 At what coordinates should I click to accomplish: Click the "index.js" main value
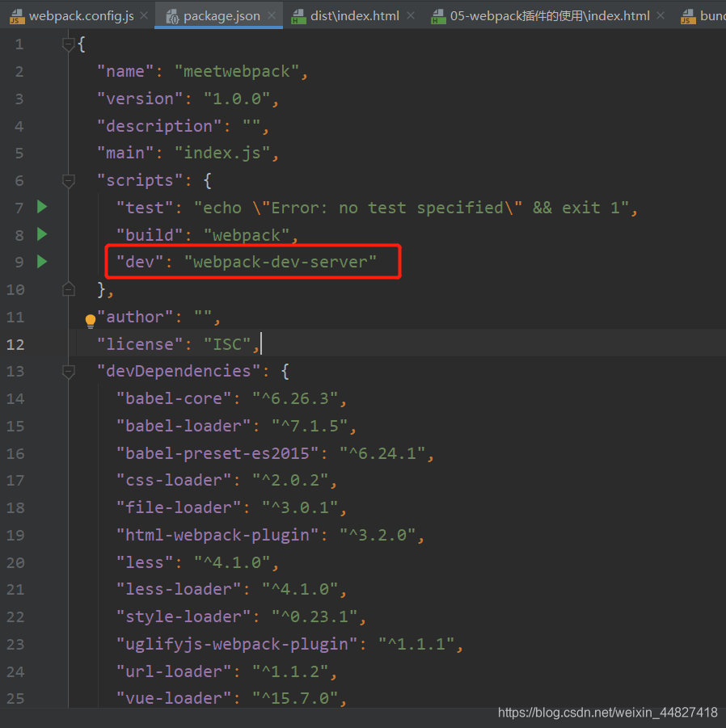point(222,154)
